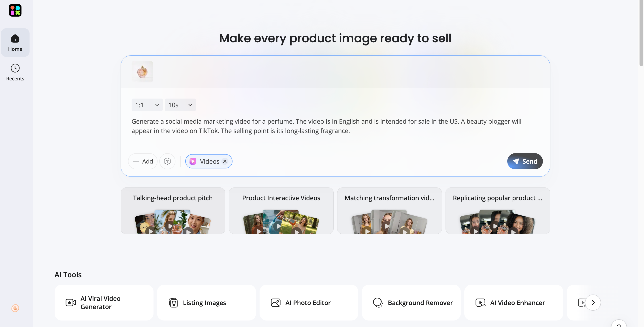644x327 pixels.
Task: Click the cube product icon button
Action: pos(167,161)
